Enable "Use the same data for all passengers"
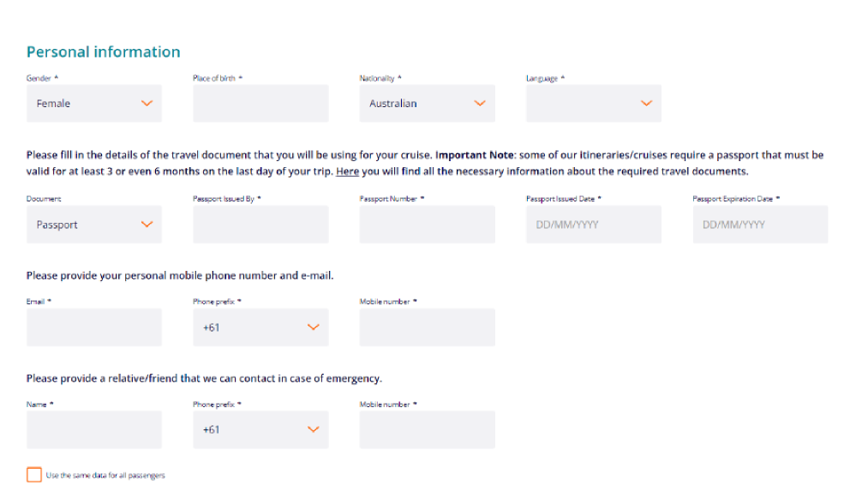The image size is (868, 504). [34, 475]
